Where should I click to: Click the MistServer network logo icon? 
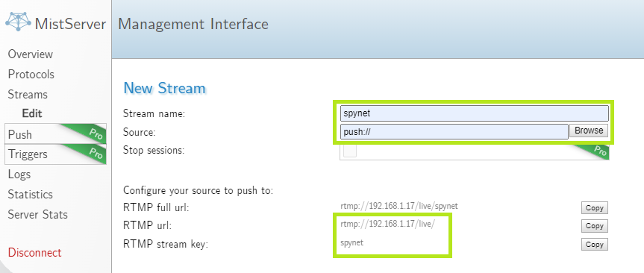pyautogui.click(x=19, y=22)
